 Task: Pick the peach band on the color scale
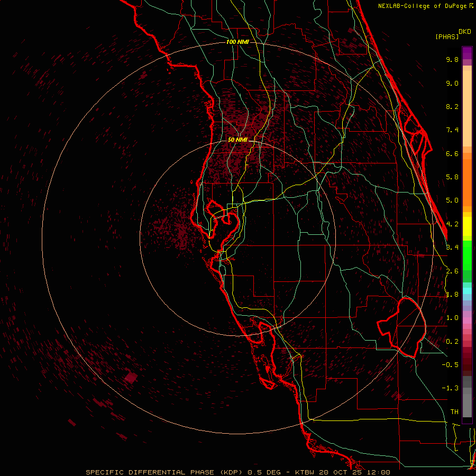(467, 108)
